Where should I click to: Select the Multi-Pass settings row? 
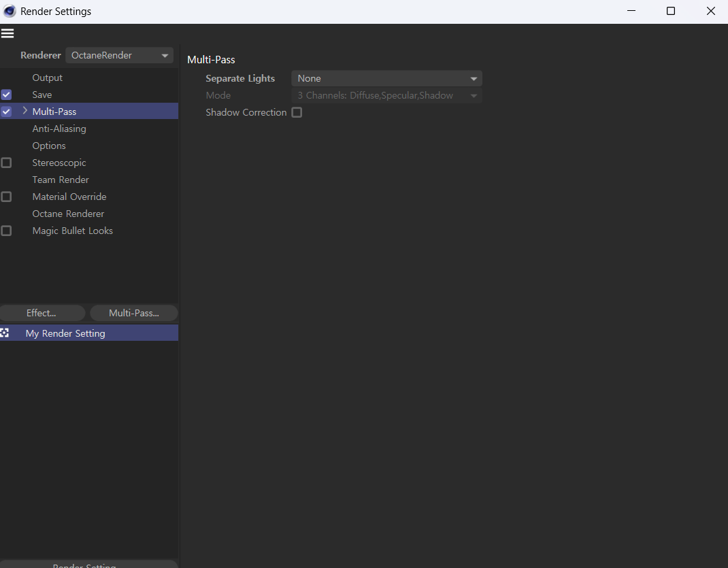(x=89, y=112)
